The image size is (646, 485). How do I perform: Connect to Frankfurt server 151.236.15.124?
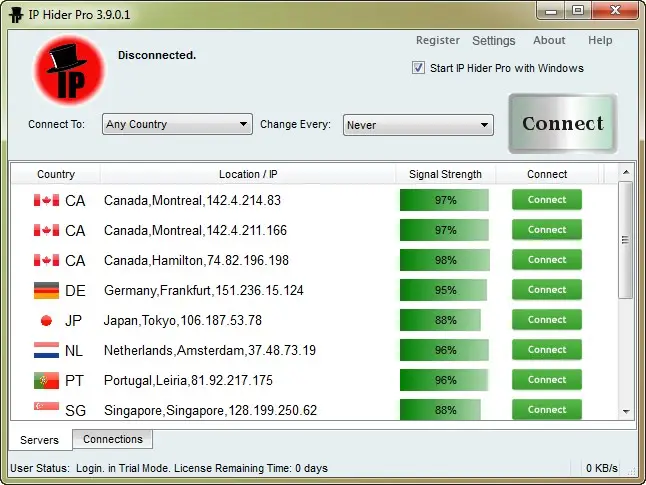pyautogui.click(x=547, y=290)
